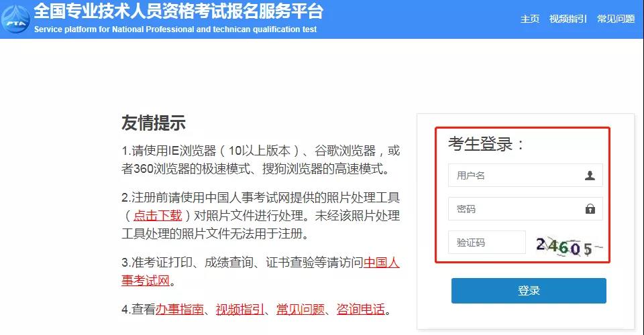Focus the 验证码 captcha input field
The width and height of the screenshot is (644, 335).
pos(487,243)
